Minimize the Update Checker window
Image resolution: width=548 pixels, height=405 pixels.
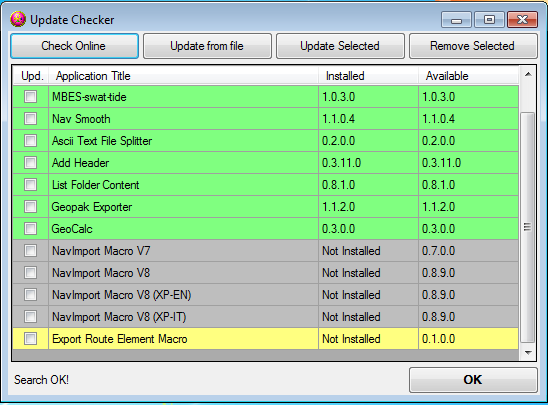pyautogui.click(x=456, y=20)
